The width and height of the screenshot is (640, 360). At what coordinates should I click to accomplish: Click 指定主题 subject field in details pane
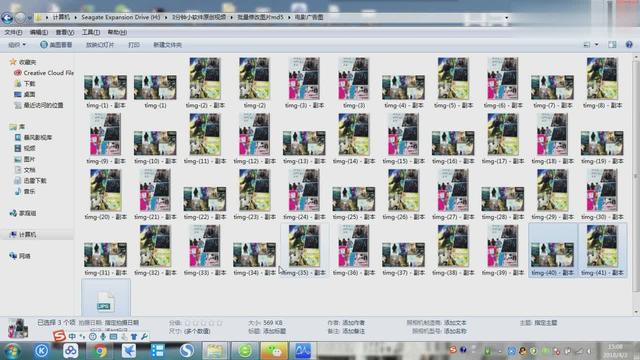[546, 323]
